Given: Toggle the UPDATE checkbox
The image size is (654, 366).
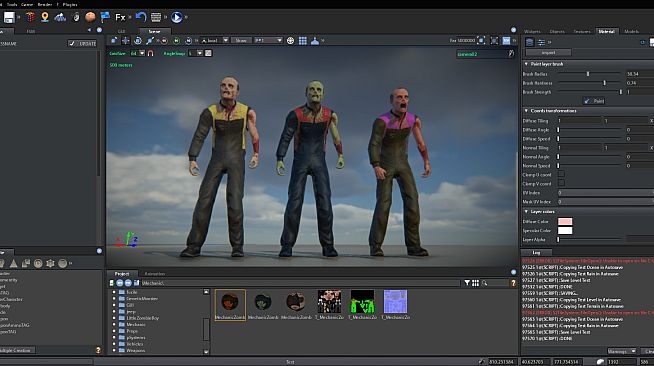Looking at the screenshot, I should tap(72, 43).
